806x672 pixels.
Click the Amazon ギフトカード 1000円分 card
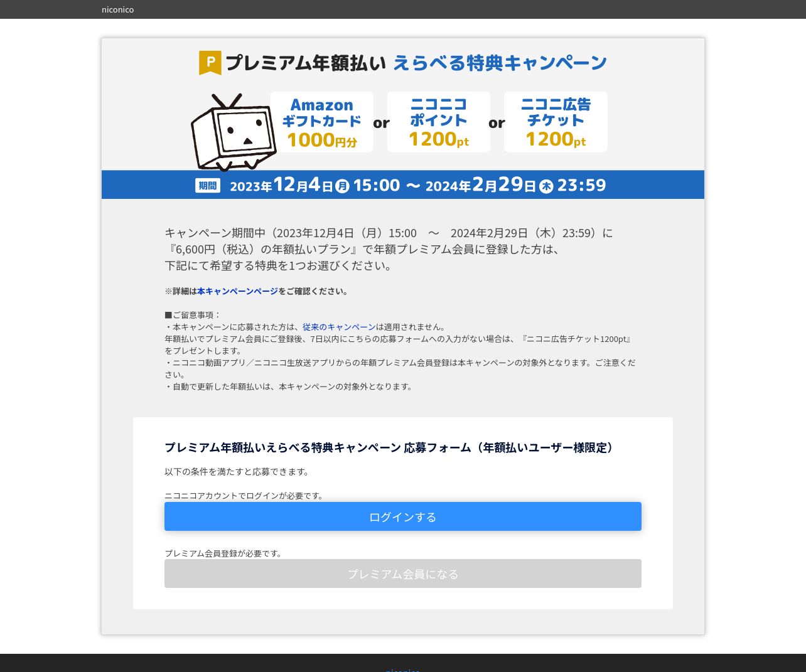tap(321, 122)
